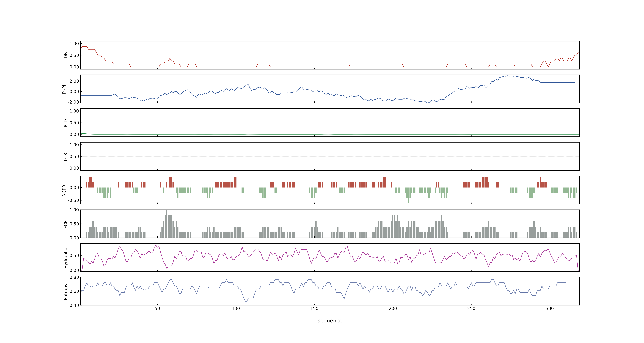The height and width of the screenshot is (343, 644).
Task: Click the FCR y-axis label
Action: (x=66, y=224)
